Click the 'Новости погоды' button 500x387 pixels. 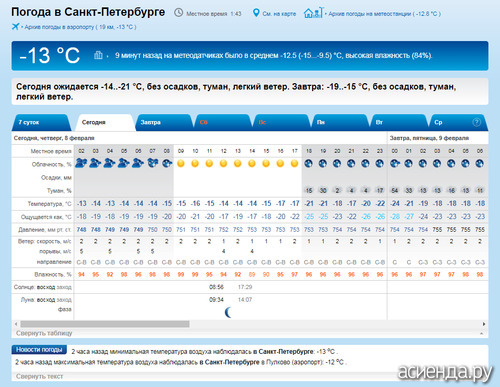tap(39, 349)
